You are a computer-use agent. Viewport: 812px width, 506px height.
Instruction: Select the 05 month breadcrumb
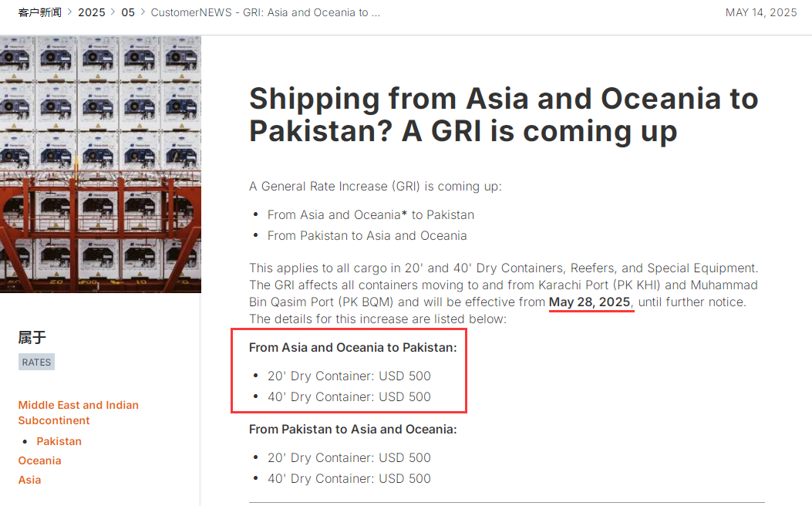click(x=128, y=12)
